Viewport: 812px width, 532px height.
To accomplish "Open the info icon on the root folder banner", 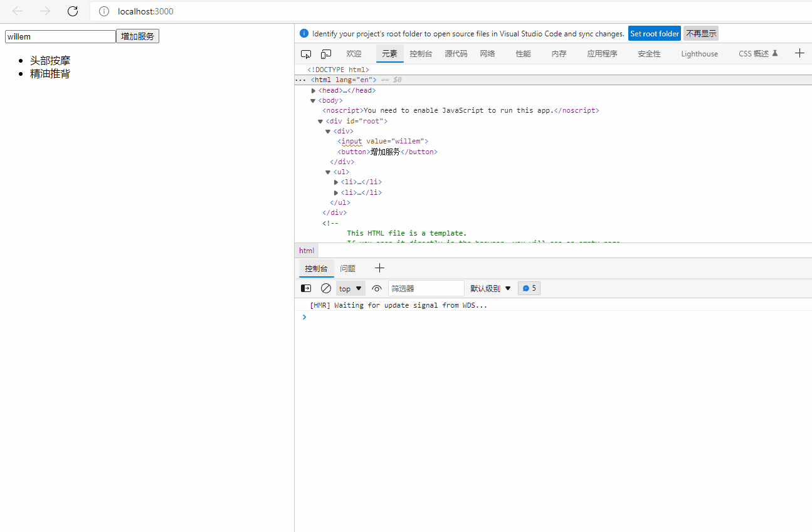I will point(304,33).
